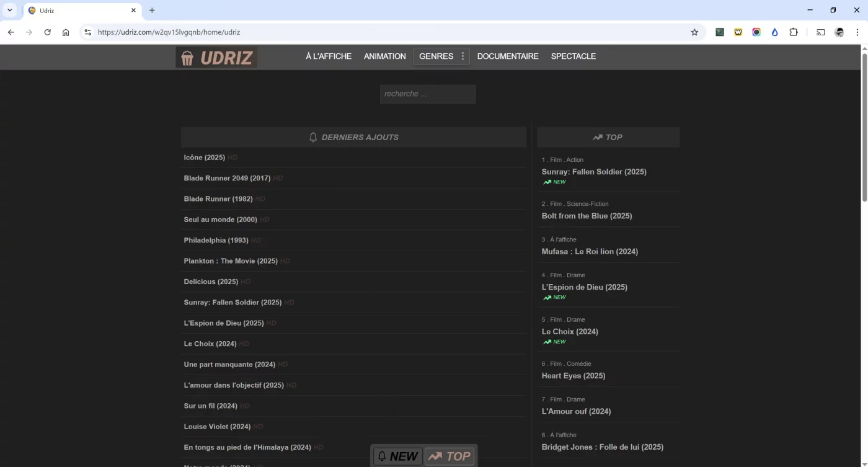Click the floating TOP button

coord(449,456)
